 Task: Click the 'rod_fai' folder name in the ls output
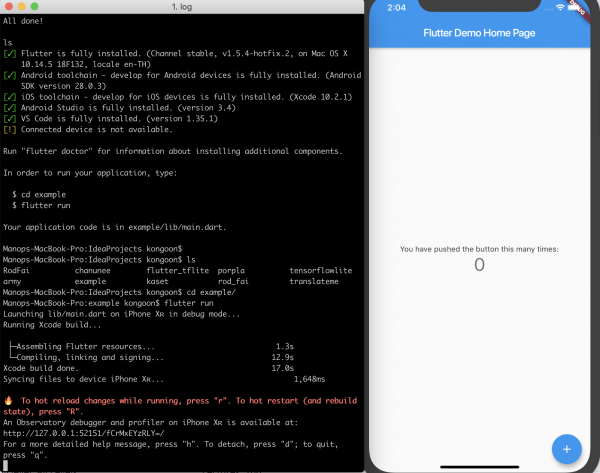click(233, 282)
